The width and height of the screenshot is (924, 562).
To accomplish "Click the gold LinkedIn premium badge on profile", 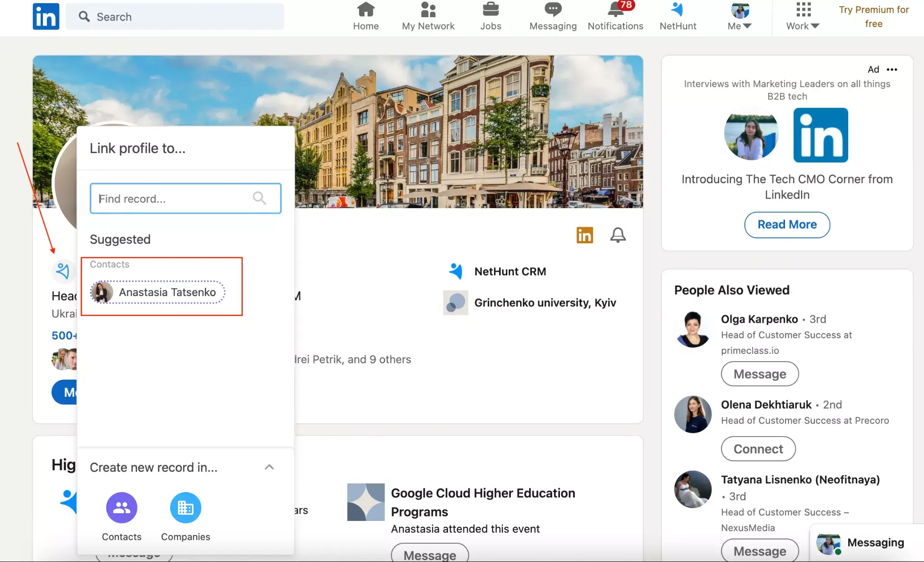I will (x=585, y=235).
